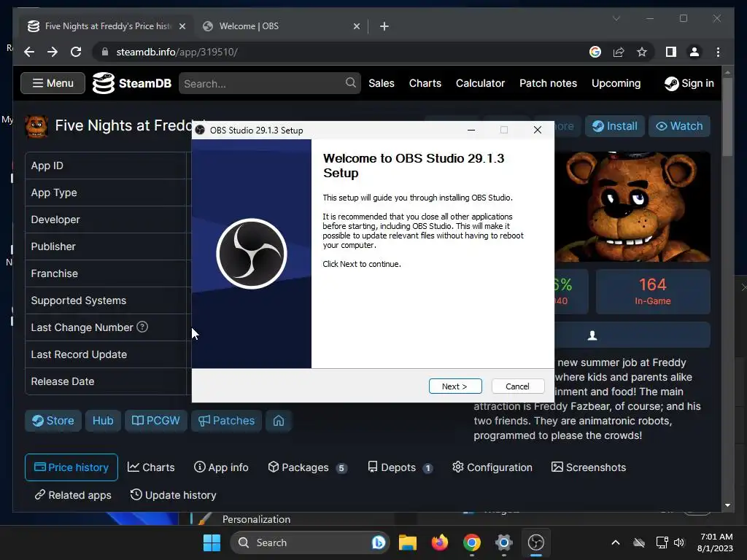Close the Welcome | OBS browser tab
Screen dimensions: 747x560
[x=356, y=27]
